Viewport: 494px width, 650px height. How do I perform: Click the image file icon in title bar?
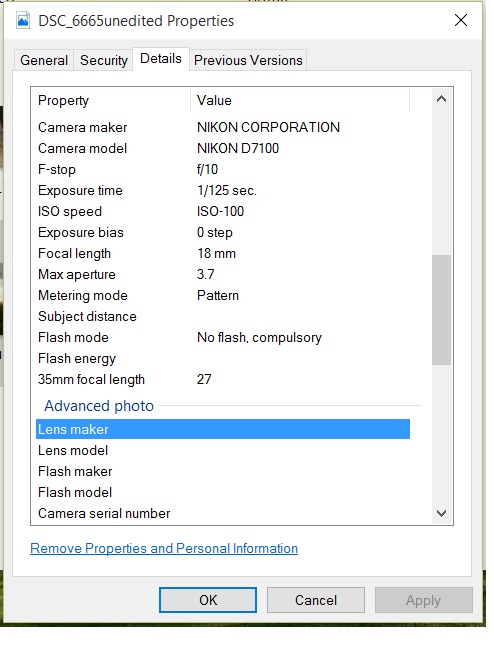23,20
